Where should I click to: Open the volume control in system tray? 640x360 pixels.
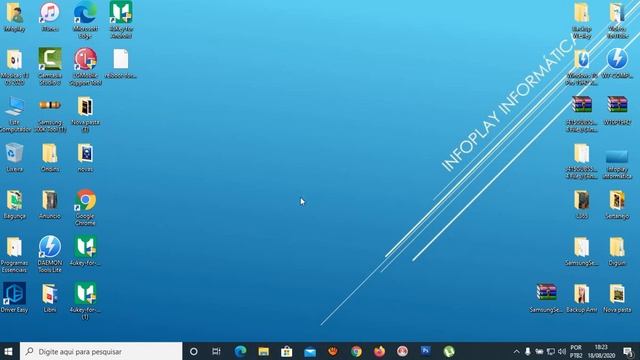[x=562, y=351]
